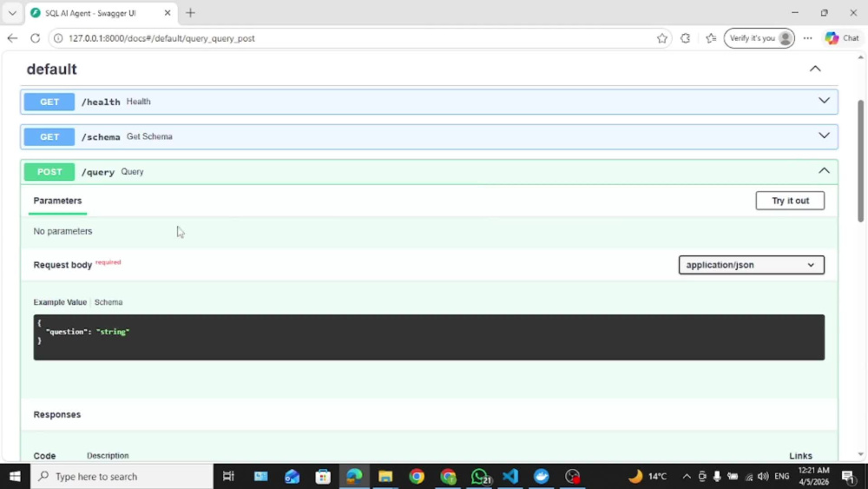Image resolution: width=868 pixels, height=489 pixels.
Task: Open the network tray icon
Action: pos(748,476)
